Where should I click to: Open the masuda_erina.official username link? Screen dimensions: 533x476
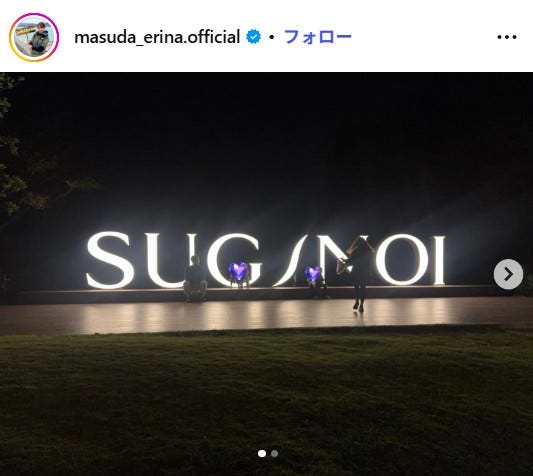(x=157, y=37)
